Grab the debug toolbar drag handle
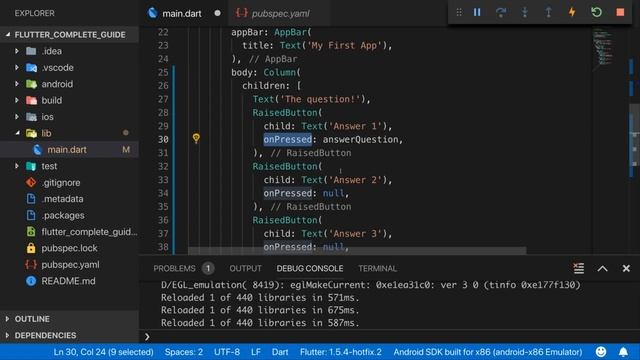The width and height of the screenshot is (640, 360). (x=459, y=13)
